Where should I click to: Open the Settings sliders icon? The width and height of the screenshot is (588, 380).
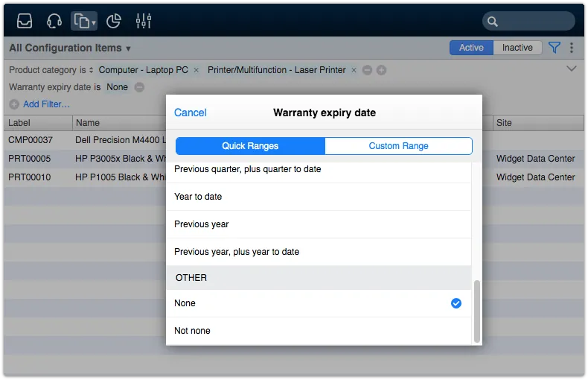click(143, 21)
